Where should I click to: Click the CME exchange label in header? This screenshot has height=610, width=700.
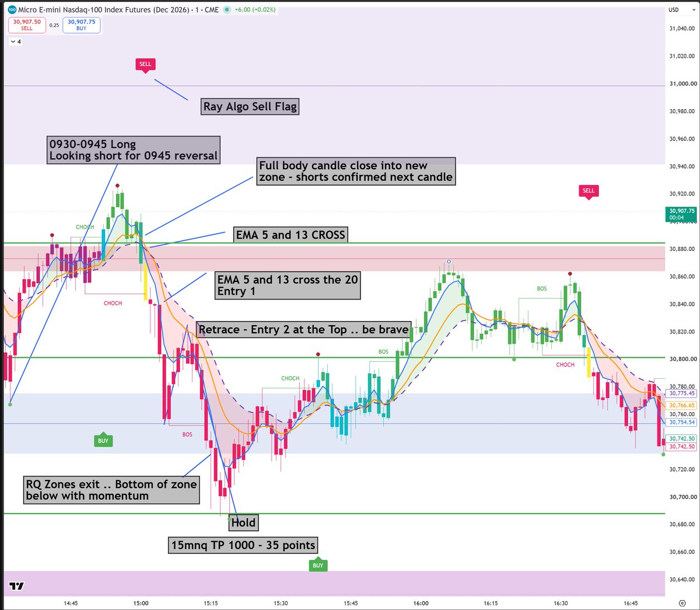[x=212, y=9]
